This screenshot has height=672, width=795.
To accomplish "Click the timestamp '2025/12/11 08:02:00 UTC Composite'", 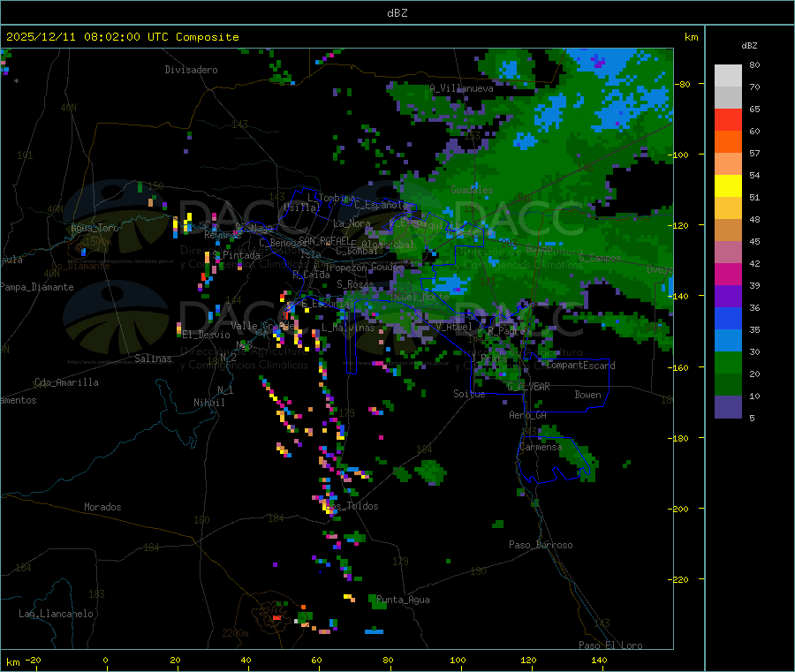I will tap(122, 37).
